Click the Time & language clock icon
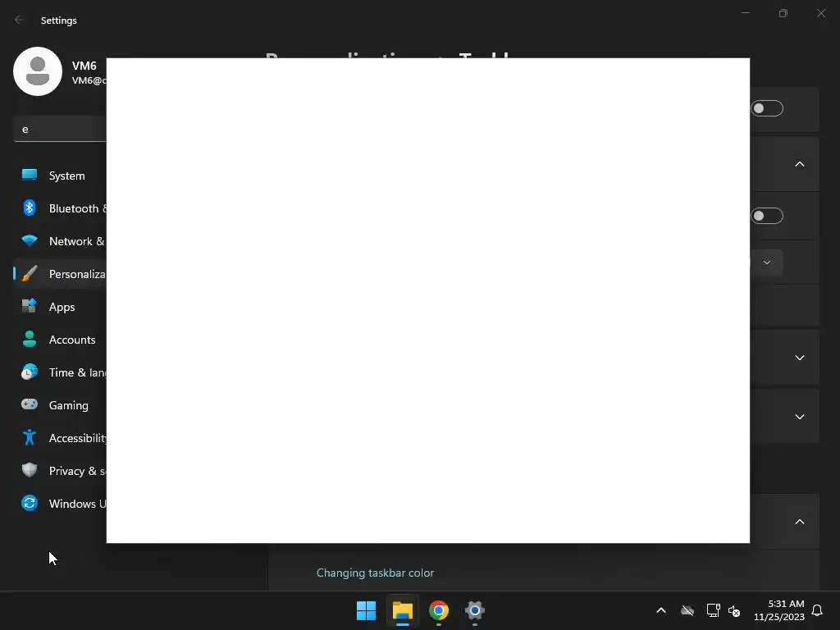 (30, 372)
